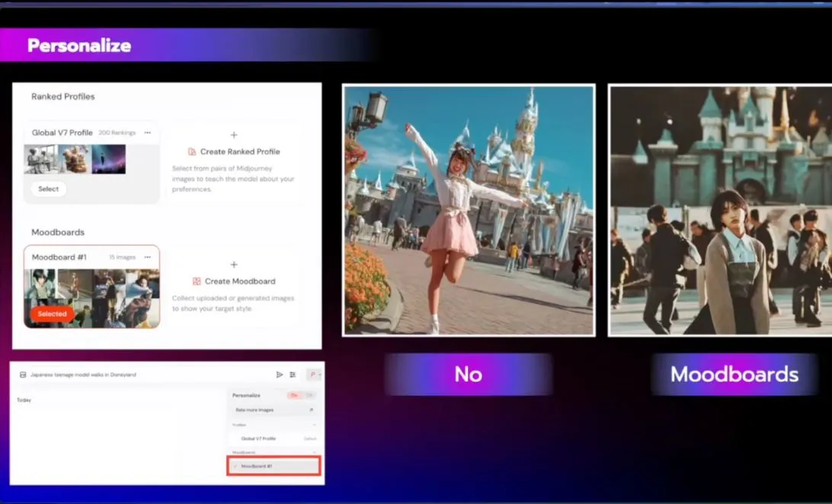The height and width of the screenshot is (504, 832).
Task: Open the sculpture thumbnail in Global V7 Profile
Action: pos(75,160)
